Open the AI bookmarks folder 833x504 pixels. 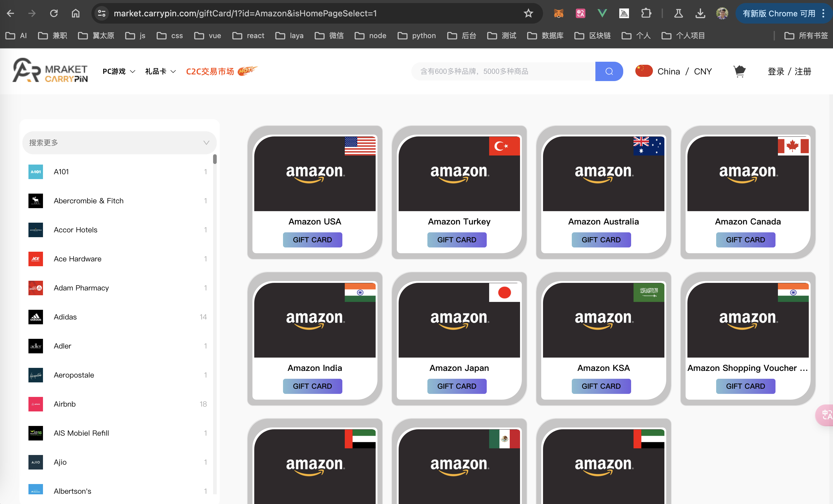tap(16, 35)
